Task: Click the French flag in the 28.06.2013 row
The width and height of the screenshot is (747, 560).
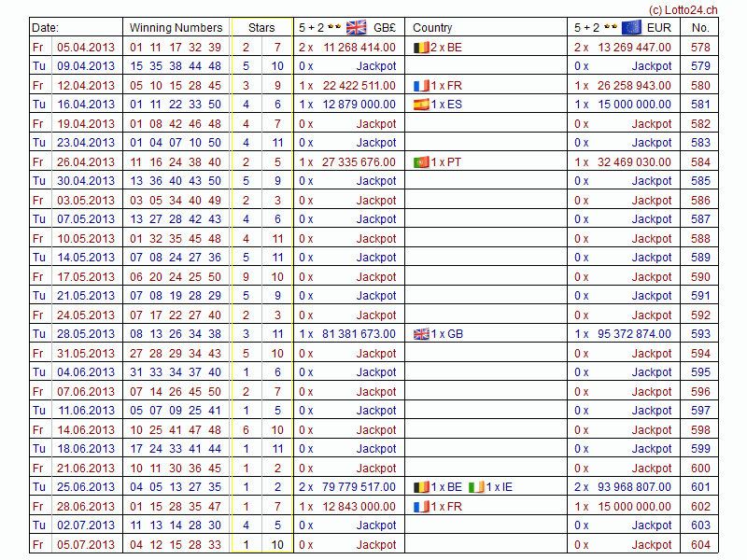Action: [x=421, y=506]
